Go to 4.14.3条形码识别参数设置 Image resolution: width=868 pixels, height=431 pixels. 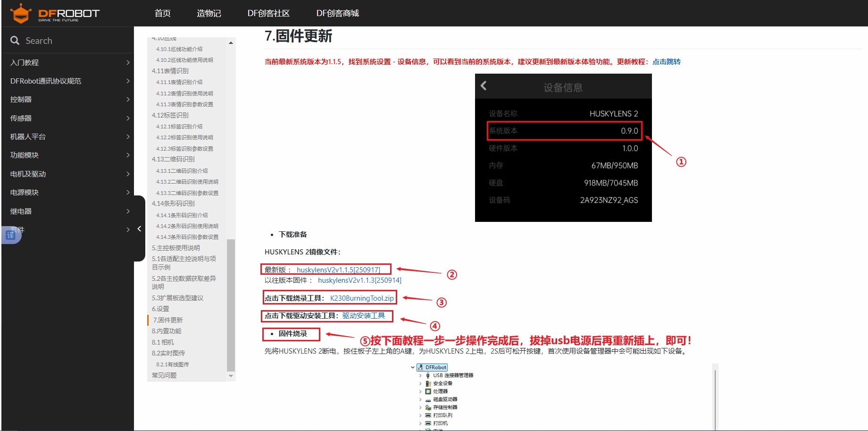(x=187, y=237)
